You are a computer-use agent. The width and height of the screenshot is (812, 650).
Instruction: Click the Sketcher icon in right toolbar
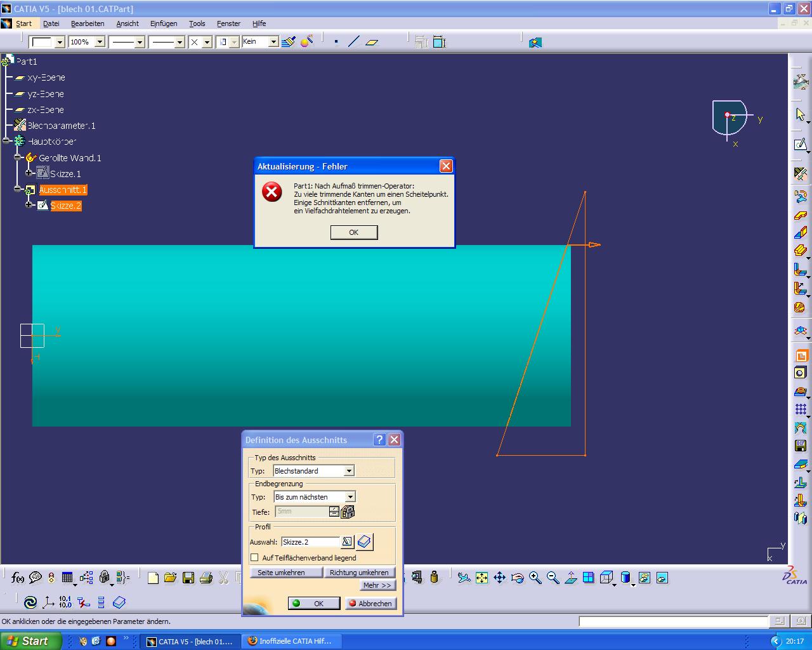pos(801,145)
